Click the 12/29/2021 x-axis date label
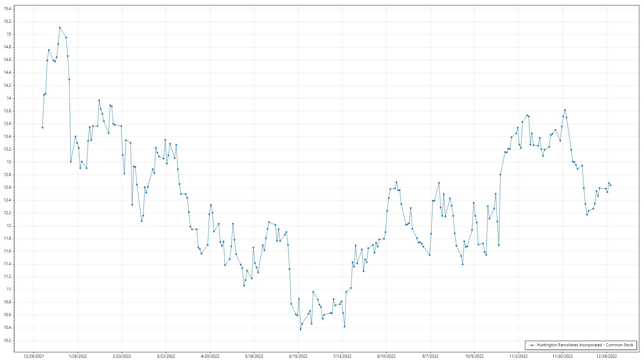 (x=34, y=356)
